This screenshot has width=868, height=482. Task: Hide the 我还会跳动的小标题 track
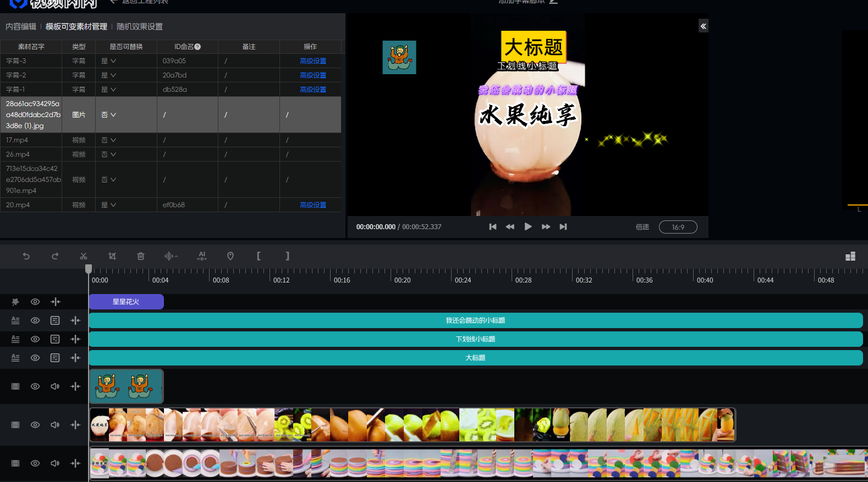point(35,320)
